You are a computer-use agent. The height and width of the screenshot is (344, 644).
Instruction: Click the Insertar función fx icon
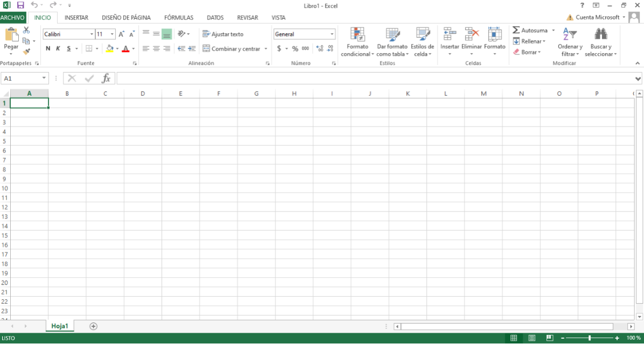[x=106, y=79]
